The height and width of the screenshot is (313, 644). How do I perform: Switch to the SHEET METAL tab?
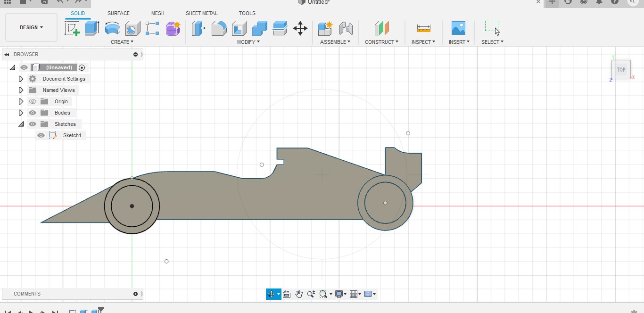pyautogui.click(x=202, y=13)
